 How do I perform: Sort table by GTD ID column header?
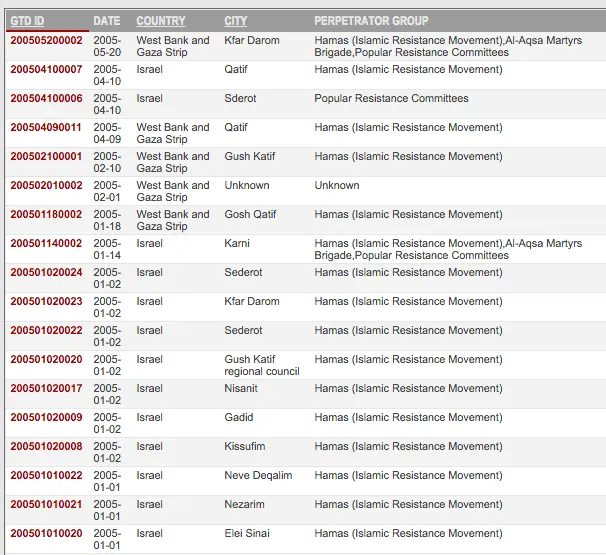click(27, 21)
